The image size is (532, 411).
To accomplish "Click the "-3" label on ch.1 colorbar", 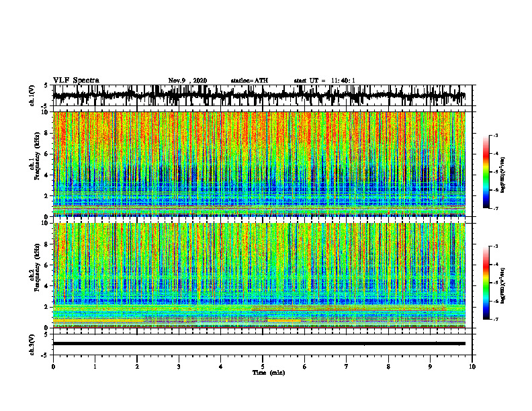I will 496,135.
